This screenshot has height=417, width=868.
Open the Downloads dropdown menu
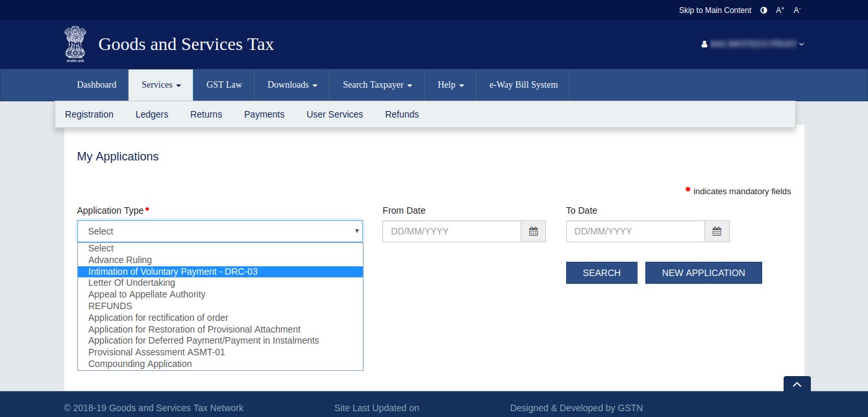pyautogui.click(x=291, y=85)
